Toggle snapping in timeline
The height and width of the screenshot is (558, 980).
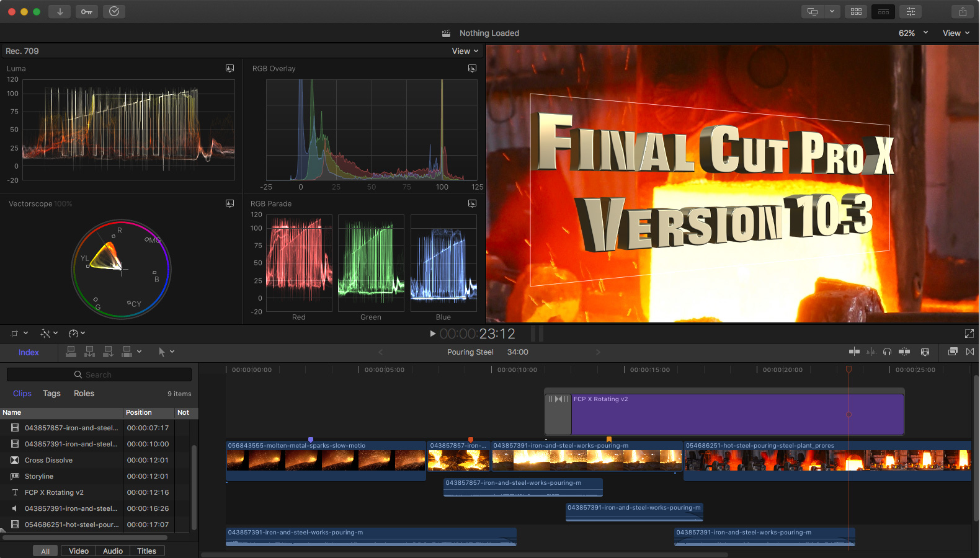click(x=904, y=352)
